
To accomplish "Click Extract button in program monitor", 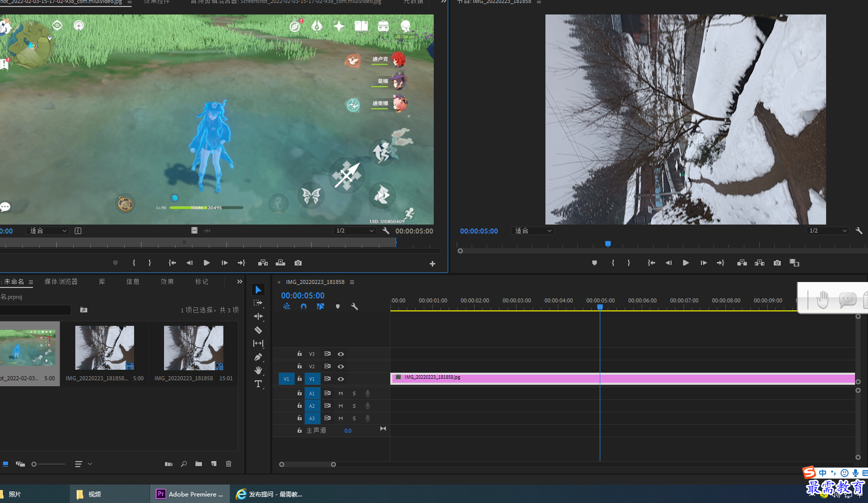I will pyautogui.click(x=760, y=263).
